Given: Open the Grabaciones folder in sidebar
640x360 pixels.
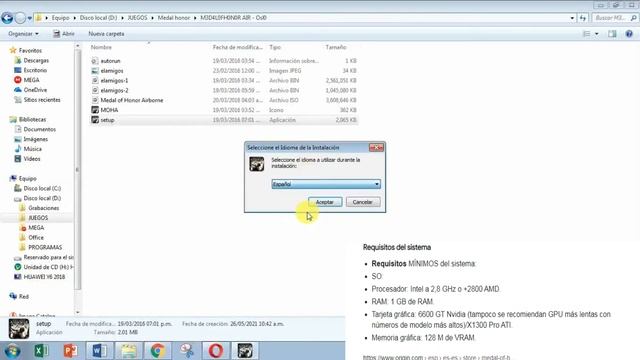Looking at the screenshot, I should tap(44, 208).
